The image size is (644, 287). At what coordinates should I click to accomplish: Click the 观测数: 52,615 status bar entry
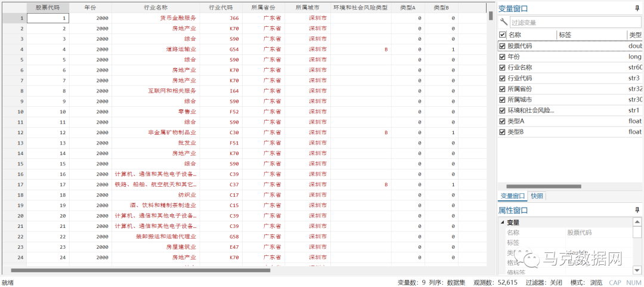(x=496, y=282)
